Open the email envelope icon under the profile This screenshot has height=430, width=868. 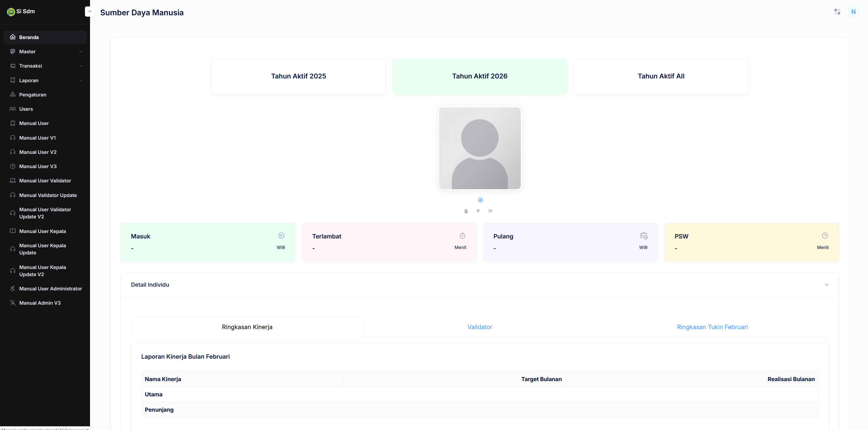click(x=490, y=211)
